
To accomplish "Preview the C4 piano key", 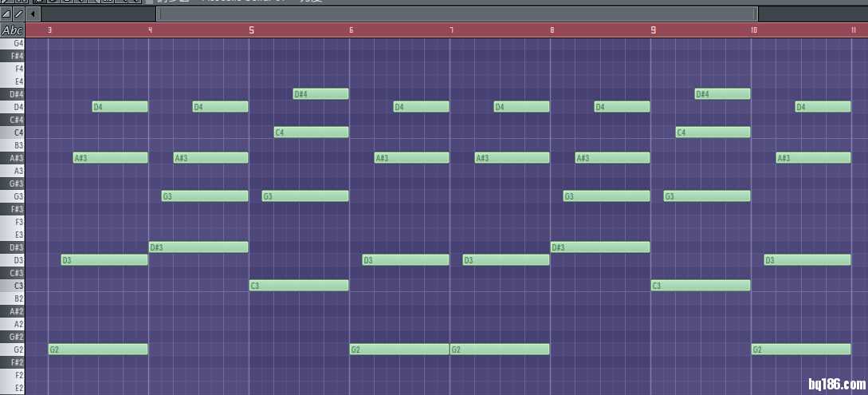I will (13, 132).
